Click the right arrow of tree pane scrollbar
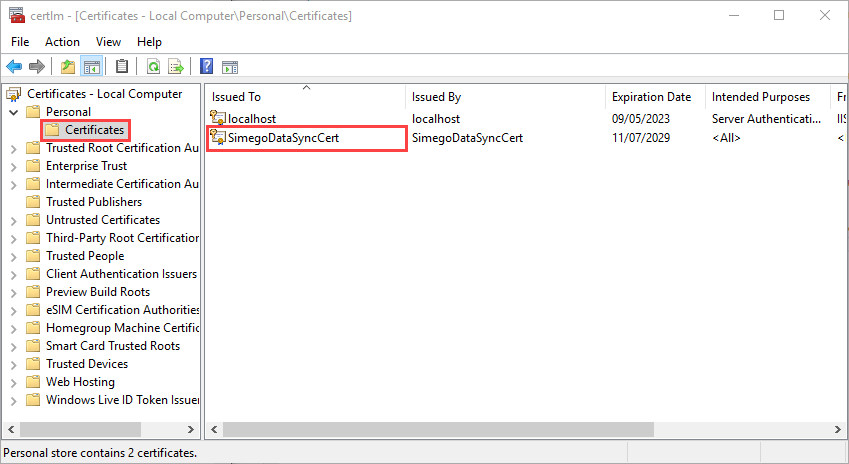This screenshot has width=849, height=464. pos(191,429)
